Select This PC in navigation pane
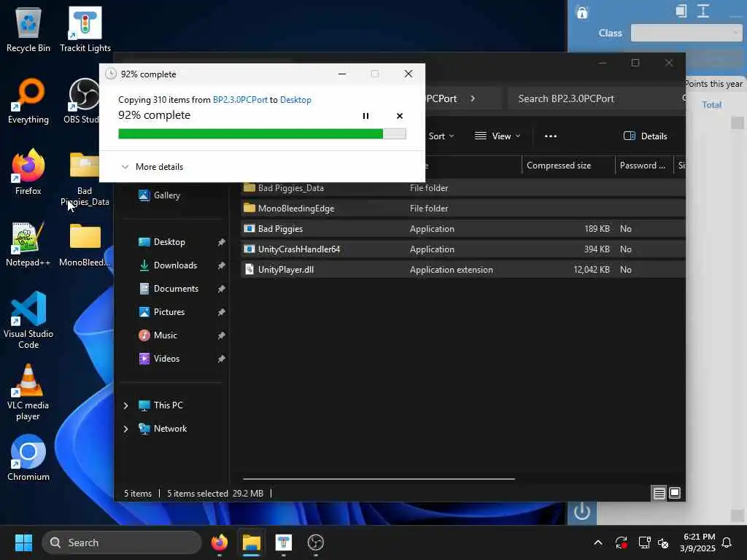The height and width of the screenshot is (560, 747). [168, 405]
